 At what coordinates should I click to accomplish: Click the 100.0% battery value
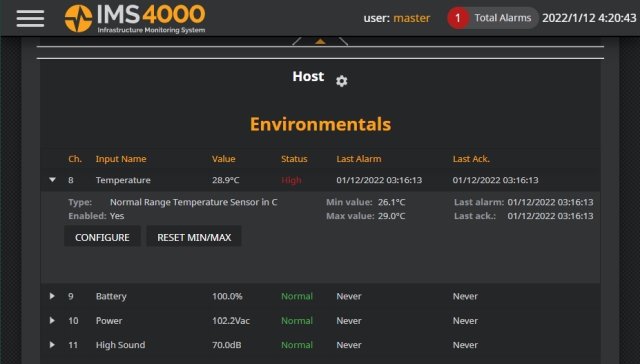(227, 296)
